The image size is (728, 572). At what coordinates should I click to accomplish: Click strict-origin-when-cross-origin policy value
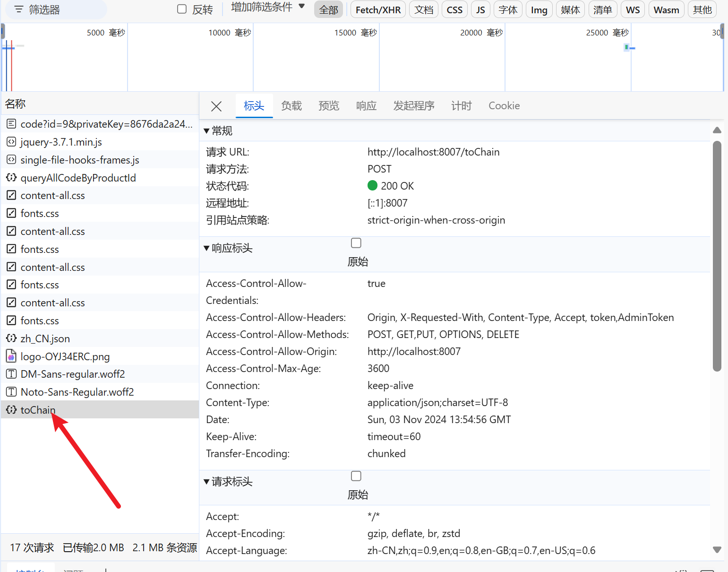(x=436, y=220)
